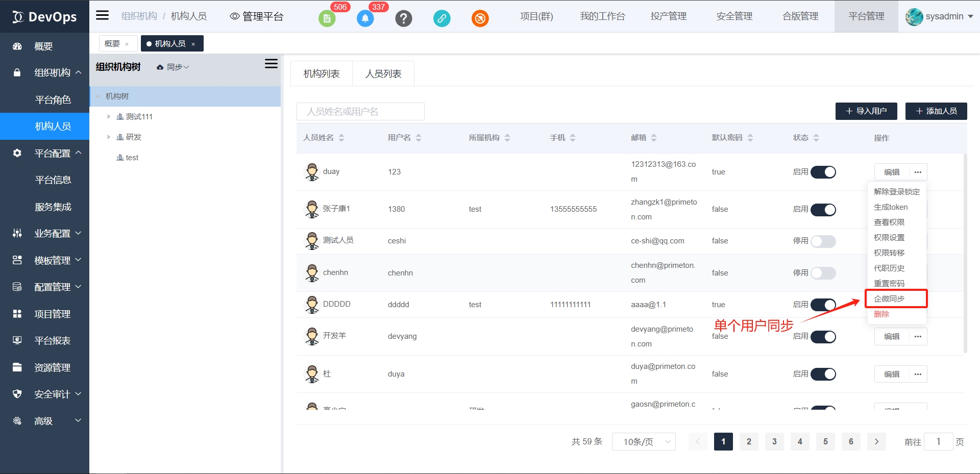Toggle the hamburger menu beside DevOps logo
The height and width of the screenshot is (474, 980).
103,15
